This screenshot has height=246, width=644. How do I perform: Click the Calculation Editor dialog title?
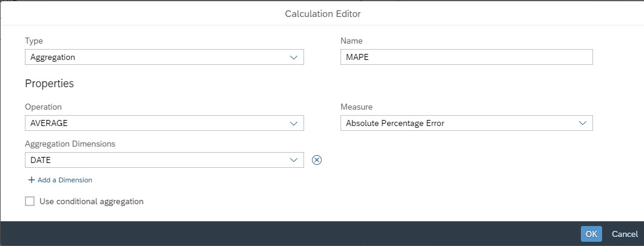click(x=323, y=14)
